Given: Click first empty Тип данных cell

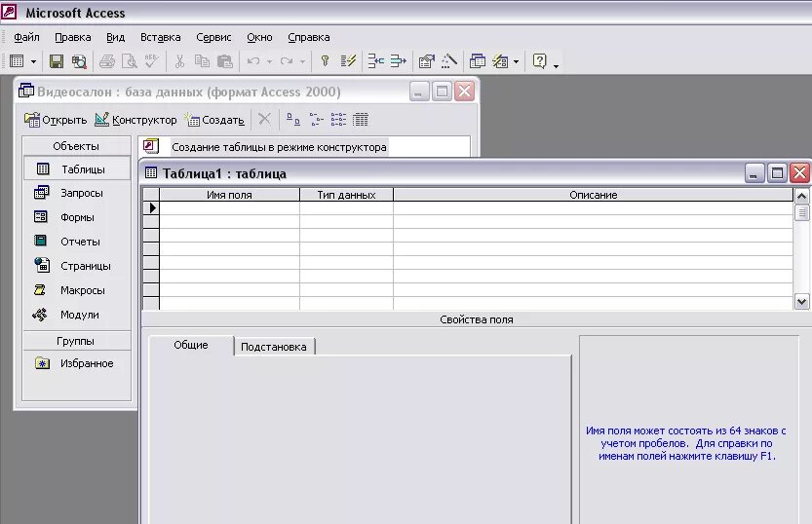Looking at the screenshot, I should (x=346, y=208).
